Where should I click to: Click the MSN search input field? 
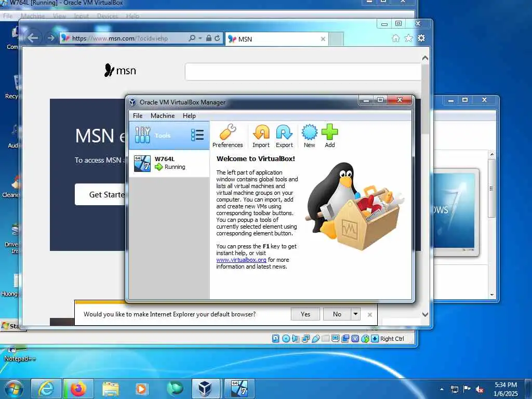[x=303, y=72]
